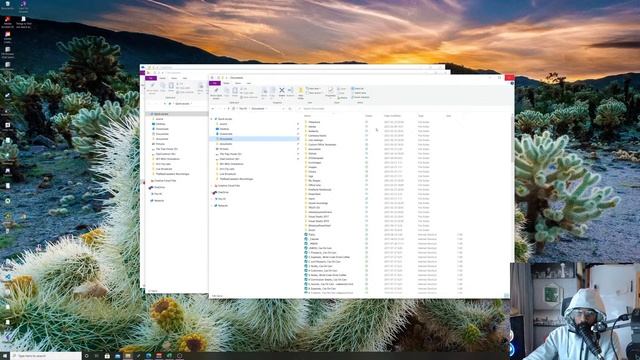Click the Properties icon in the ribbon
The width and height of the screenshot is (640, 360).
(330, 93)
